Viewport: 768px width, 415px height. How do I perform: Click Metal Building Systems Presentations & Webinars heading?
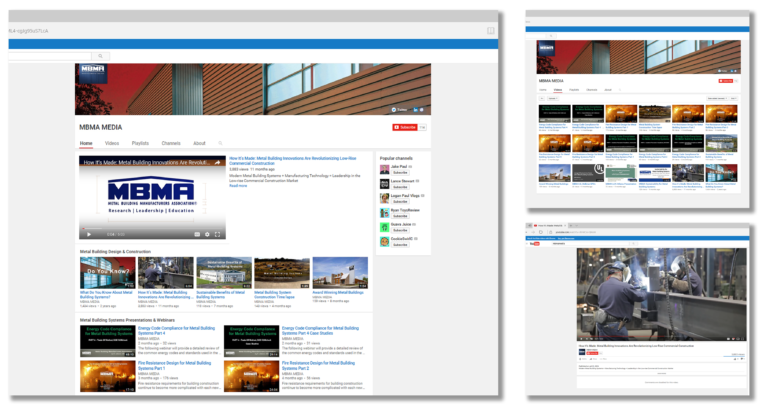(x=127, y=320)
